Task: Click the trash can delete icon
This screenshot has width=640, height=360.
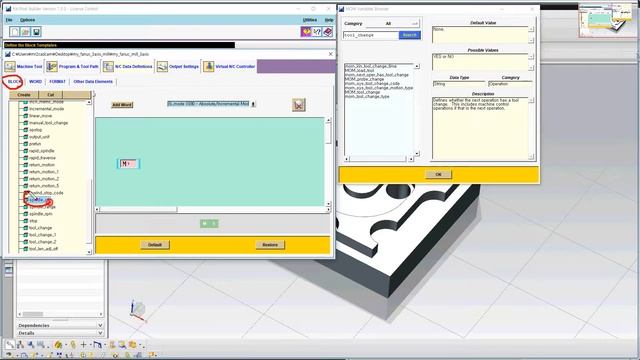Action: (299, 105)
